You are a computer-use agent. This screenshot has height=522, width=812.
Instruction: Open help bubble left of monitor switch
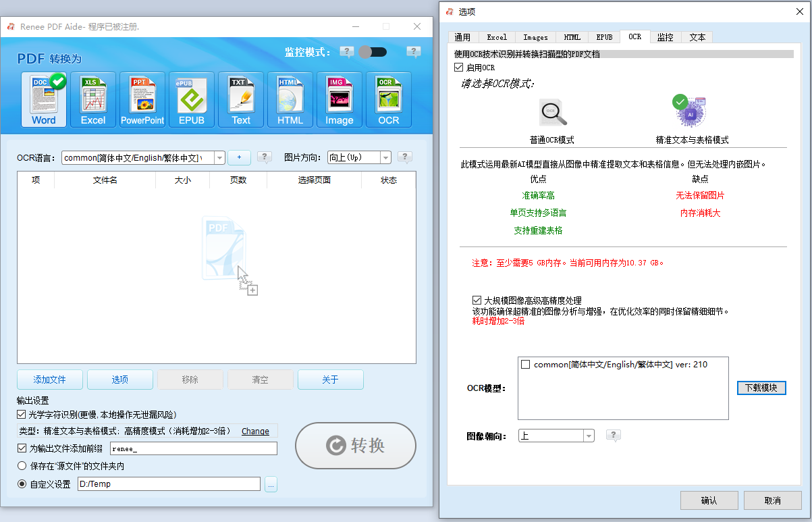click(x=347, y=52)
